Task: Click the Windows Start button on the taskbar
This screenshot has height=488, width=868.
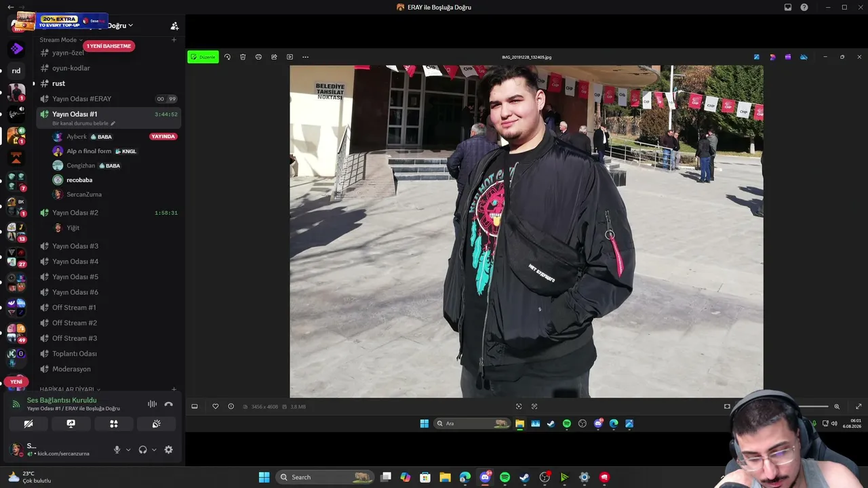Action: 264,477
